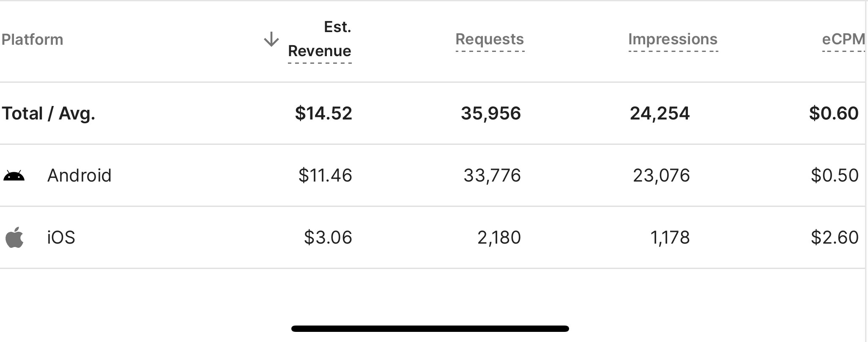Image resolution: width=868 pixels, height=342 pixels.
Task: Click the Apple iOS logo icon
Action: pos(14,237)
